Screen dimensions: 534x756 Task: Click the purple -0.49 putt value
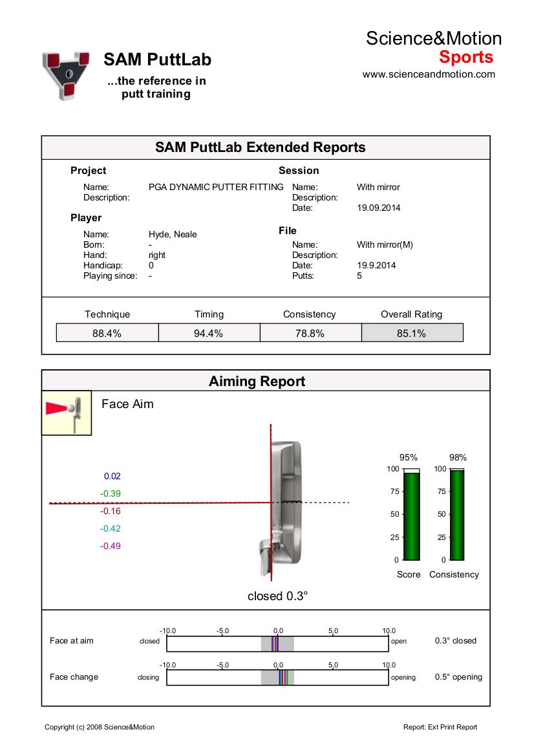coord(111,546)
